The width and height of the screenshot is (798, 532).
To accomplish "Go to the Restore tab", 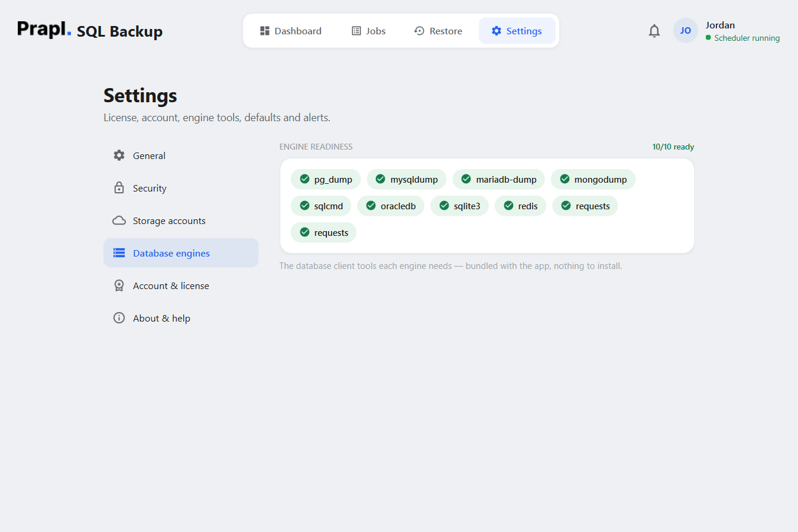I will point(439,31).
